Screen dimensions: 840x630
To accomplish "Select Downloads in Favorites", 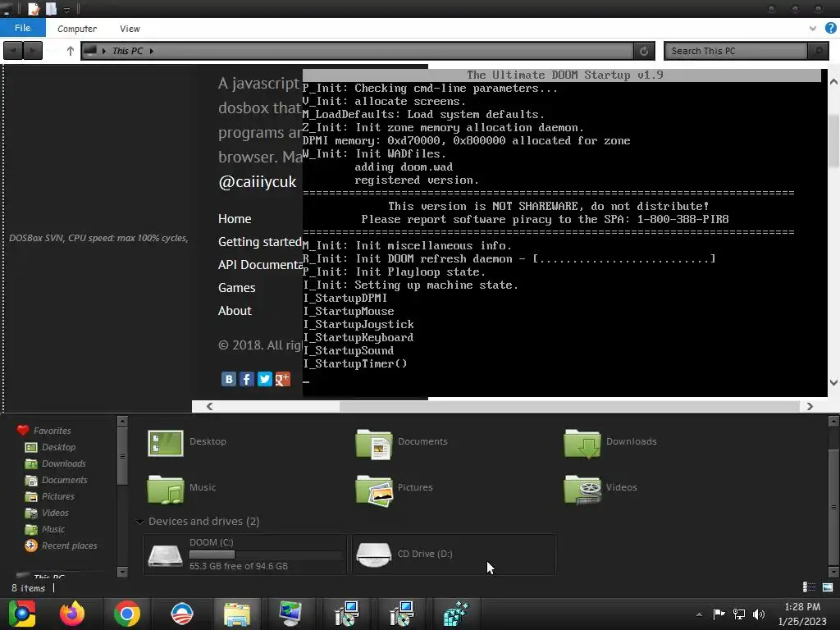I will click(x=55, y=463).
